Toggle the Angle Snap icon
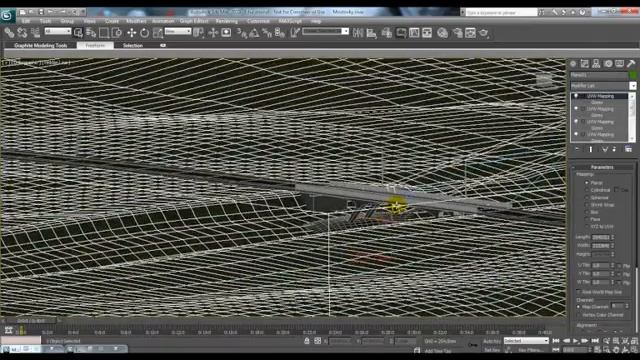The height and width of the screenshot is (360, 640). (254, 33)
